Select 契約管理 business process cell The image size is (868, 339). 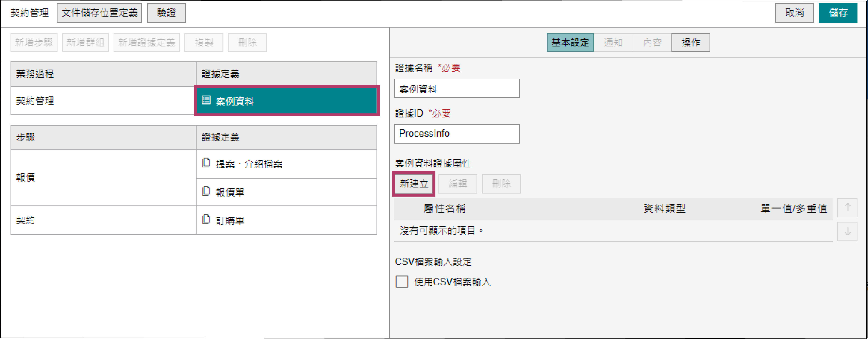coord(103,100)
